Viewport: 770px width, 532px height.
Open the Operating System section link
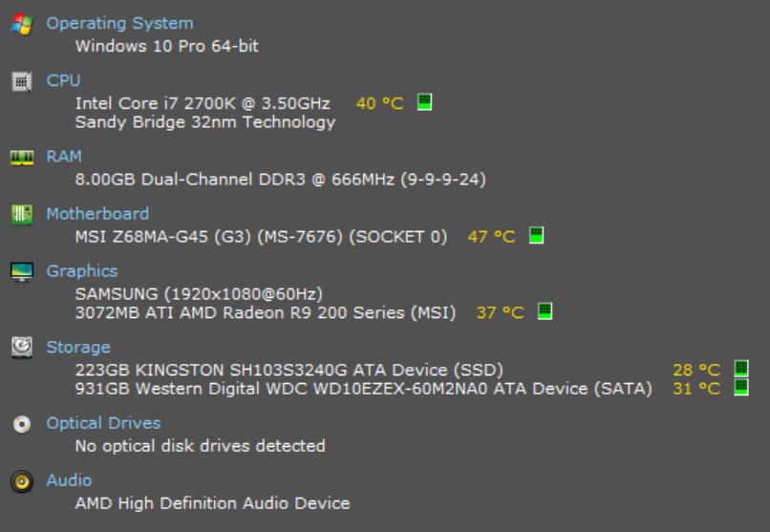119,24
